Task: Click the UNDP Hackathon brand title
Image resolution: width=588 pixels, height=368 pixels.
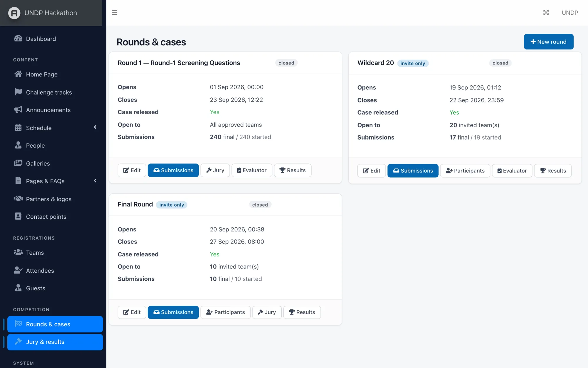Action: (51, 13)
